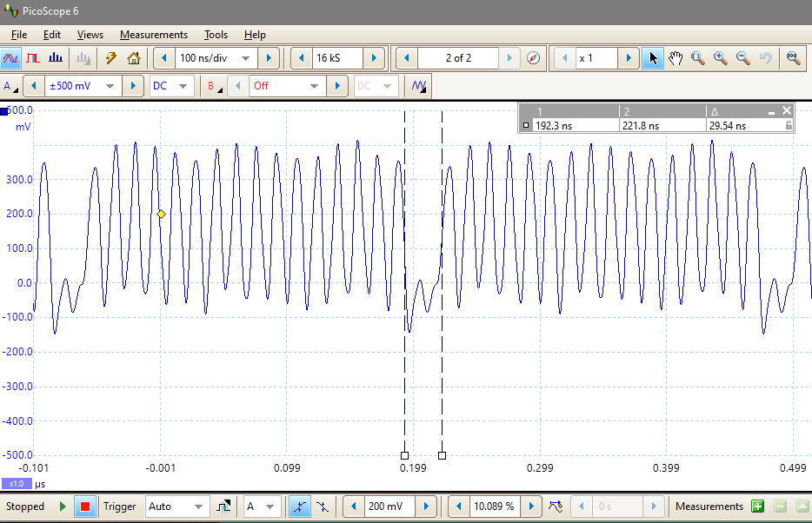Image resolution: width=812 pixels, height=523 pixels.
Task: Select the Scope view mode icon
Action: (x=10, y=58)
